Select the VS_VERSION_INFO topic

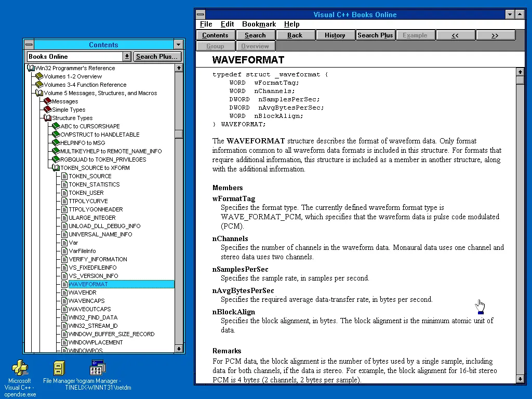[94, 276]
